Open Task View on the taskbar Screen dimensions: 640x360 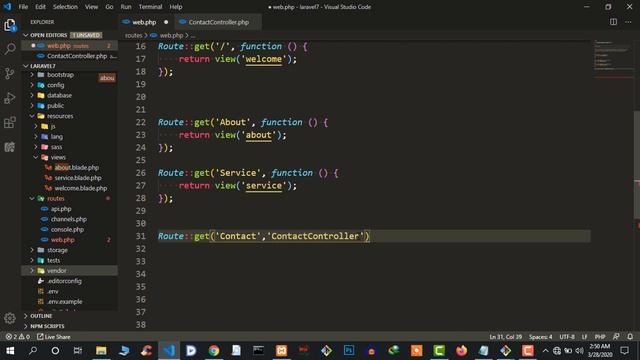(x=78, y=351)
